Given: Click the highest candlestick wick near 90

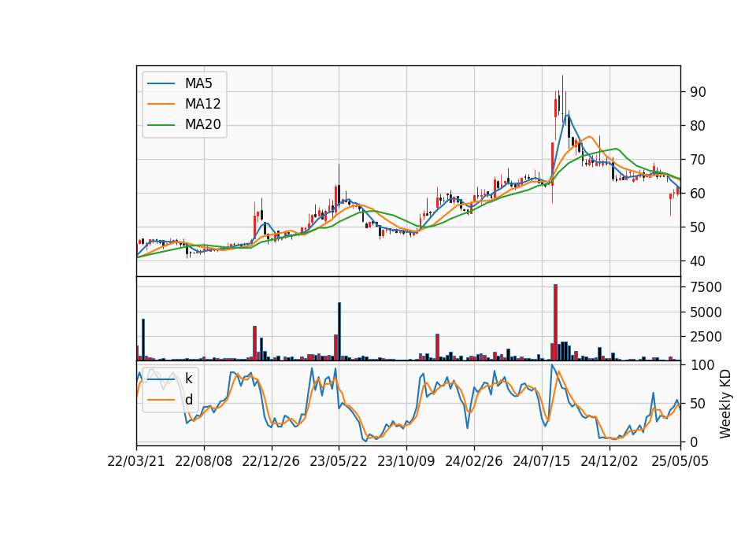Looking at the screenshot, I should point(562,94).
